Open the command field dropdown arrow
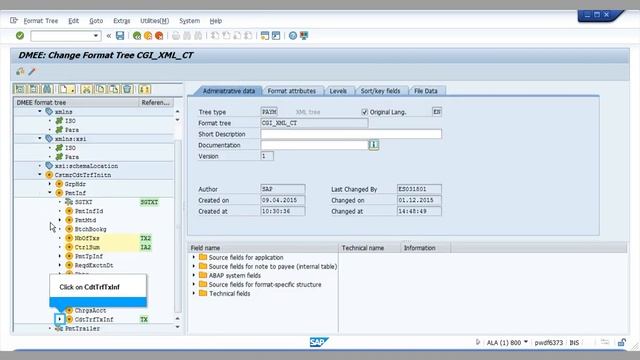This screenshot has width=640, height=360. coord(96,36)
